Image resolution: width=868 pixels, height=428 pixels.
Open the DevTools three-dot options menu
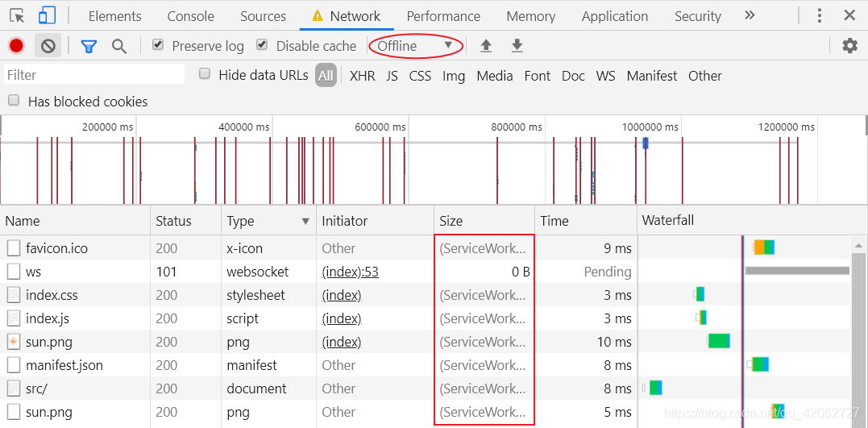point(820,15)
